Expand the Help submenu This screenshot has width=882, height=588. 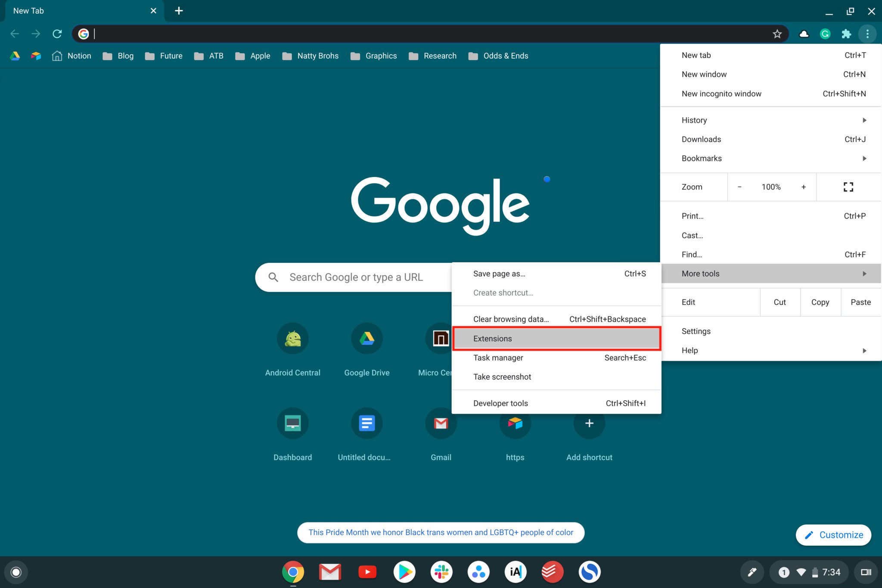pos(770,351)
